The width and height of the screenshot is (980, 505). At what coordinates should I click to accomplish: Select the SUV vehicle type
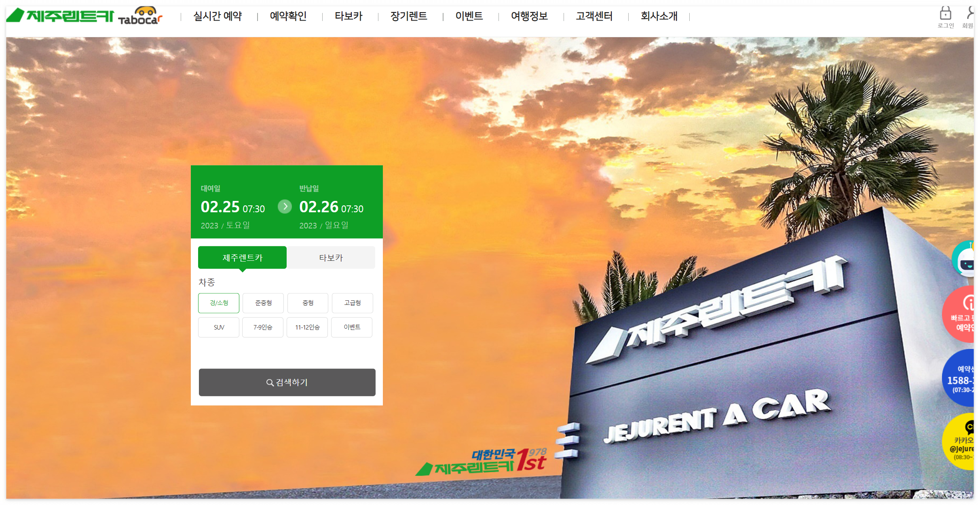click(218, 327)
